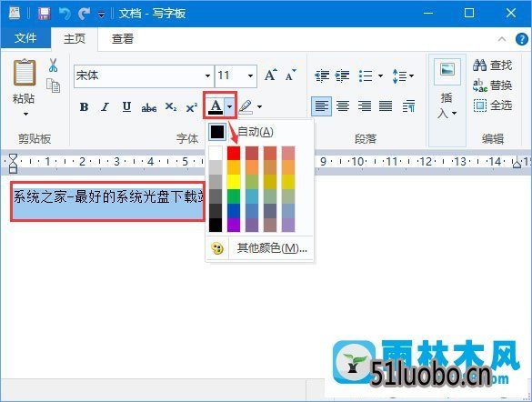Click the 全选 select all button

493,106
